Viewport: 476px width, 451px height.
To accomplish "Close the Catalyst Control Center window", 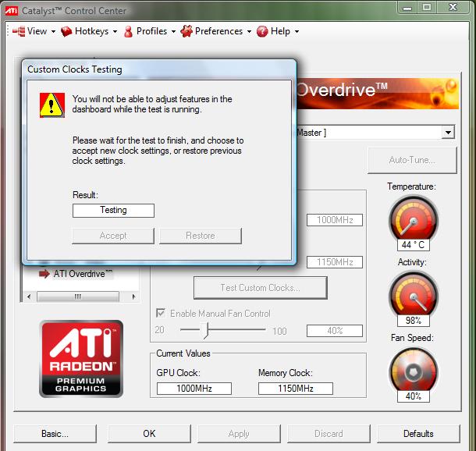I will pos(453,7).
